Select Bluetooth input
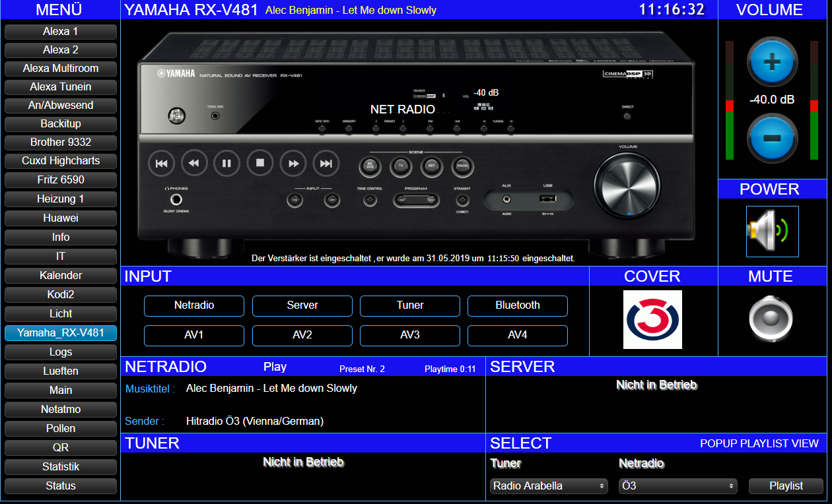Screen dimensions: 832x504 (x=518, y=305)
